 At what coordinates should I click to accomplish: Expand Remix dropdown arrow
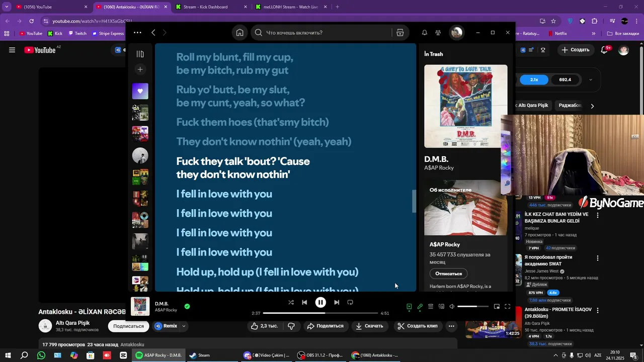(x=184, y=326)
